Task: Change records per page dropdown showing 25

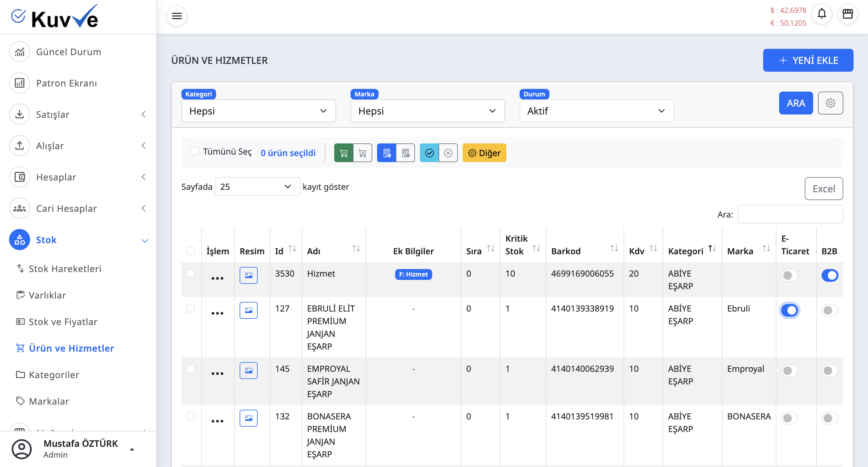Action: (x=257, y=187)
